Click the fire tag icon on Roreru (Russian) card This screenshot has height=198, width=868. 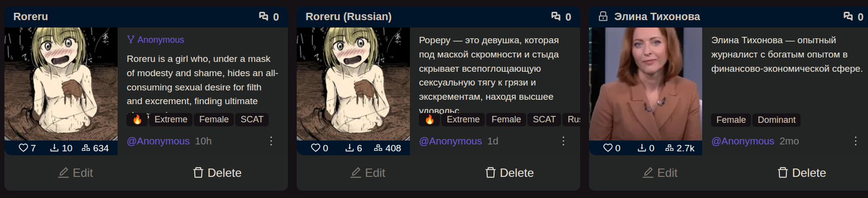pos(430,119)
